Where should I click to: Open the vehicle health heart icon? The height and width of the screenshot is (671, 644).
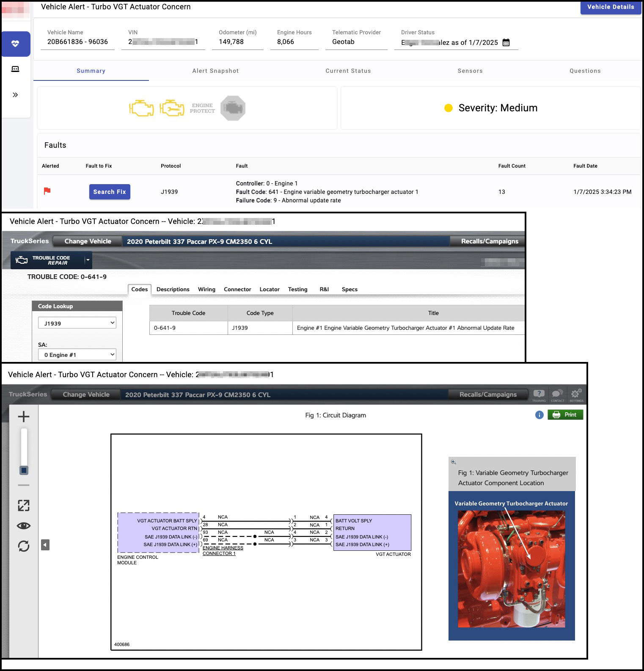(x=16, y=44)
